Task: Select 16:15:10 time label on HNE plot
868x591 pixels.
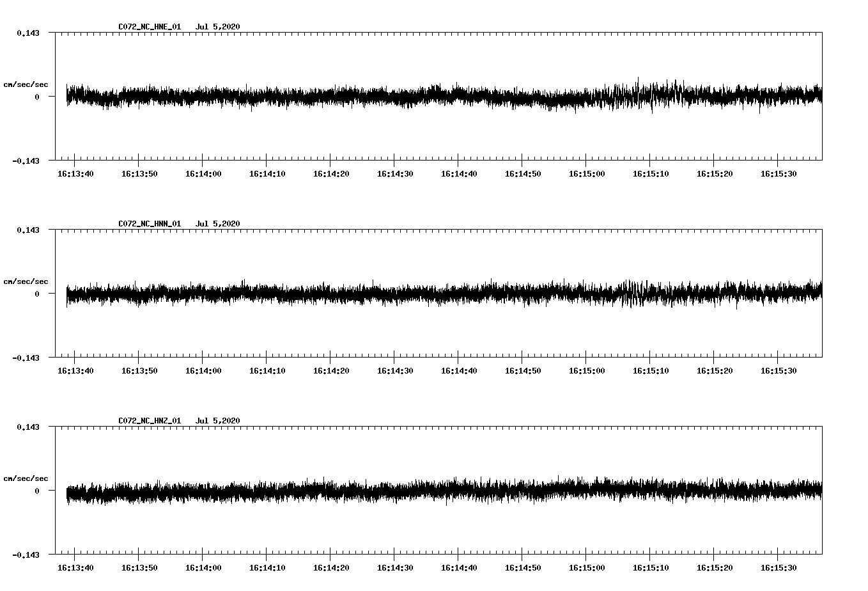Action: coord(651,174)
